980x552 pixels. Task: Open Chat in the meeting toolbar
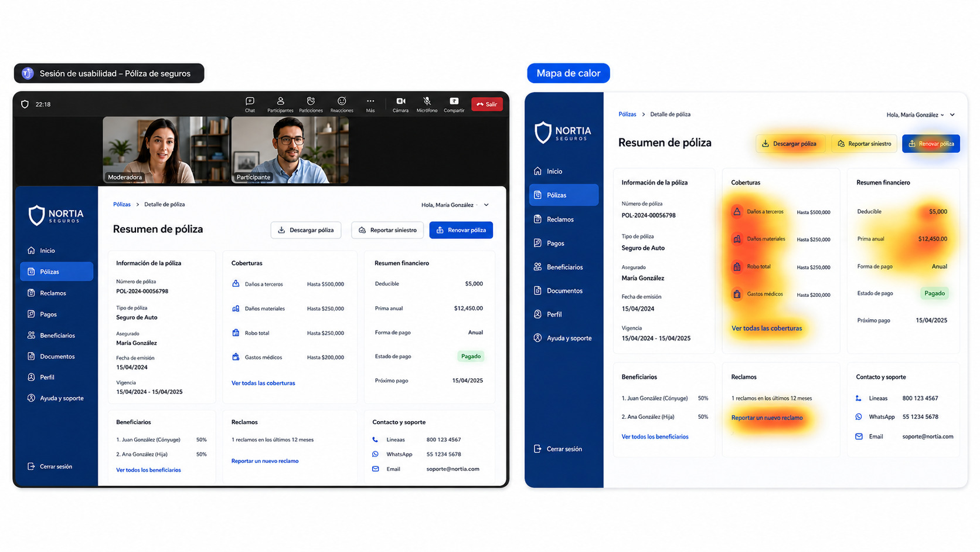point(250,104)
